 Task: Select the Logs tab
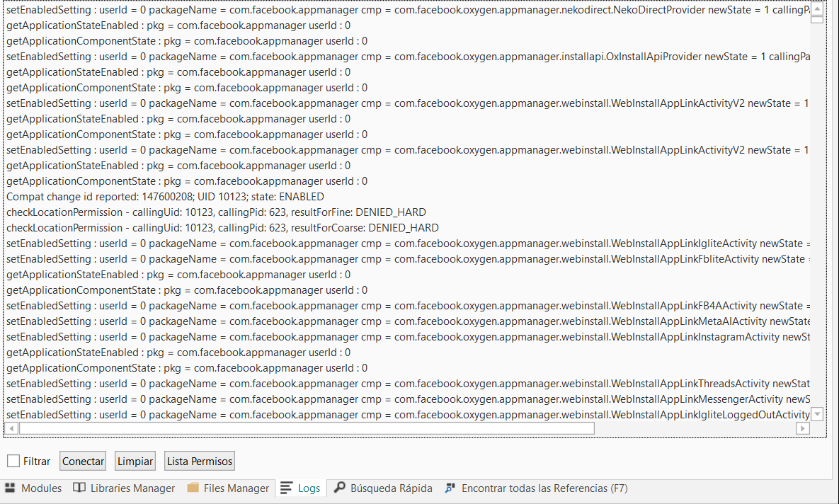[x=301, y=488]
